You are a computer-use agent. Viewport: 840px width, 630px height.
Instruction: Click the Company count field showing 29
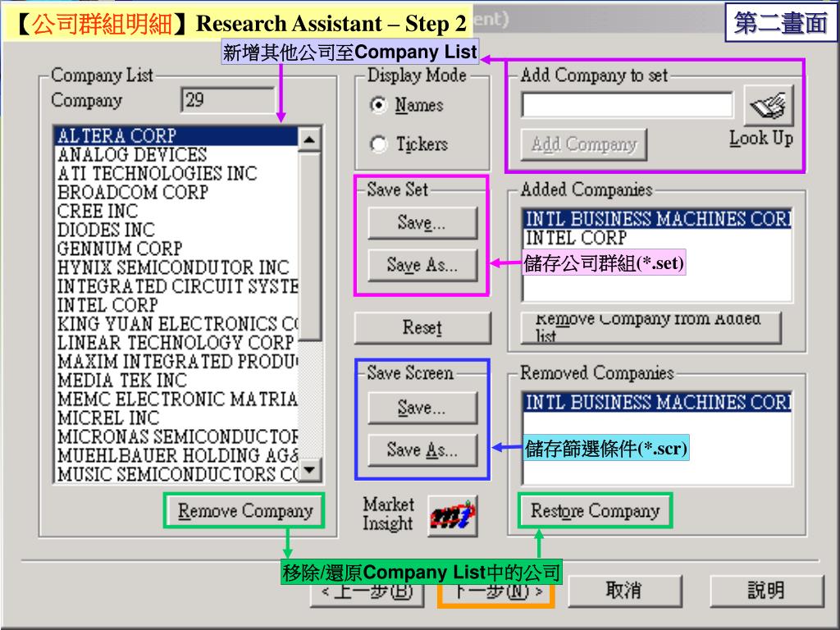click(x=228, y=99)
